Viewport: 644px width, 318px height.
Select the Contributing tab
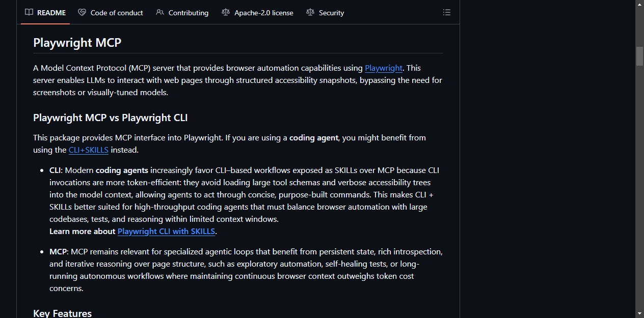(x=182, y=13)
